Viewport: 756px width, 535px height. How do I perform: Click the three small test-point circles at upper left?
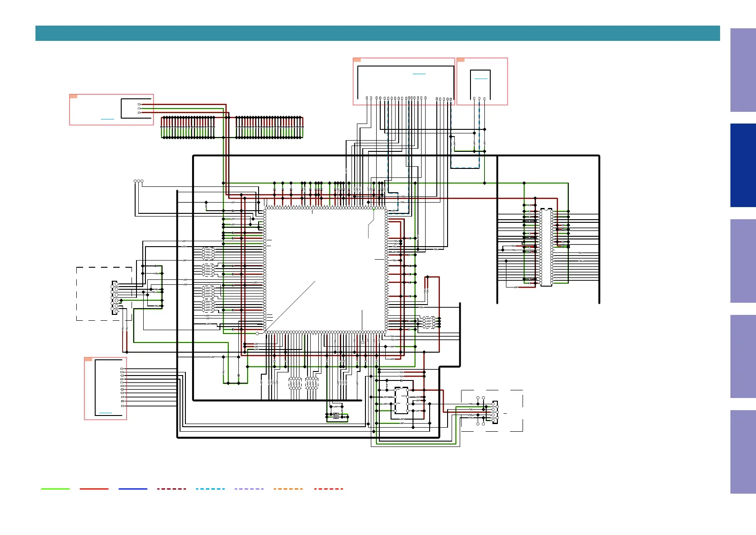(x=138, y=181)
